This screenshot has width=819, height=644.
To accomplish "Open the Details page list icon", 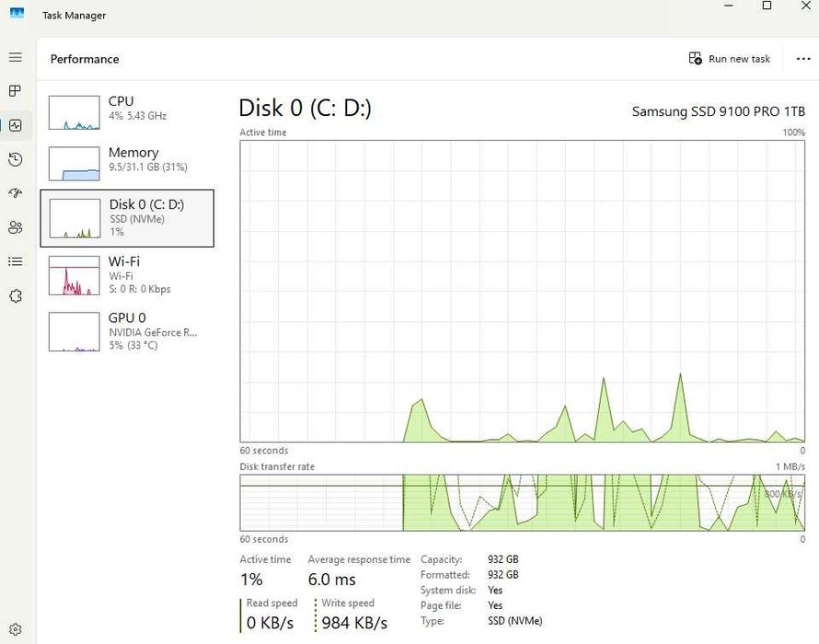I will point(15,261).
